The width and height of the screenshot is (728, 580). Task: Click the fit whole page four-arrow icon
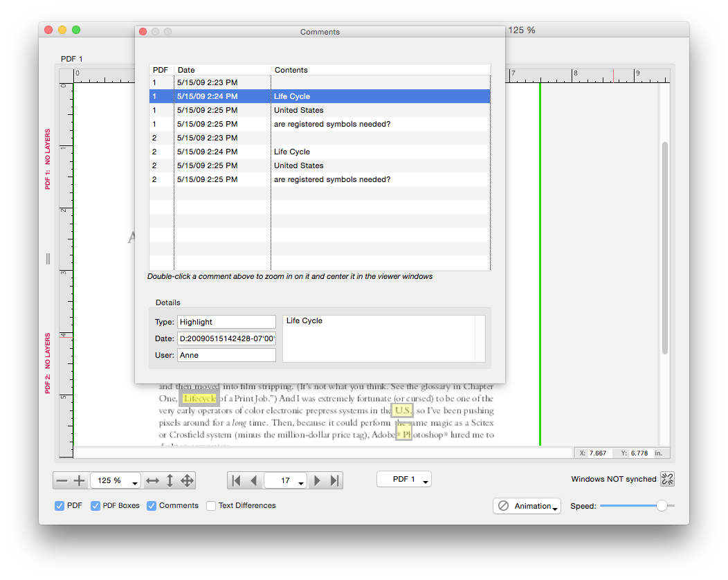(x=188, y=481)
